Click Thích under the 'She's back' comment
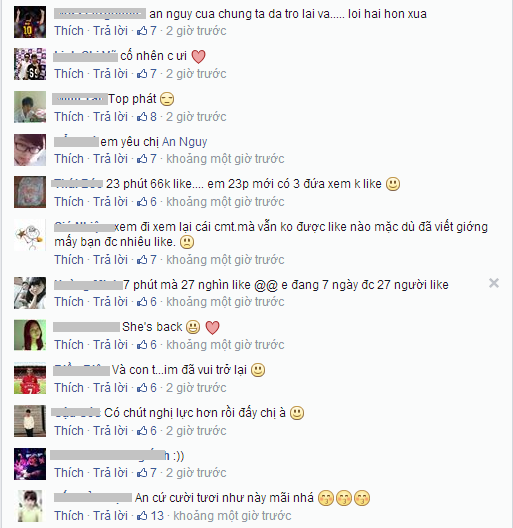Screen dimensions: 513x528 (x=69, y=344)
